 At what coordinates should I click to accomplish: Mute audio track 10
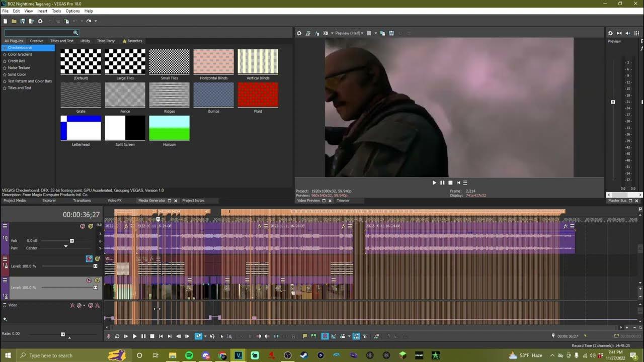tap(83, 226)
